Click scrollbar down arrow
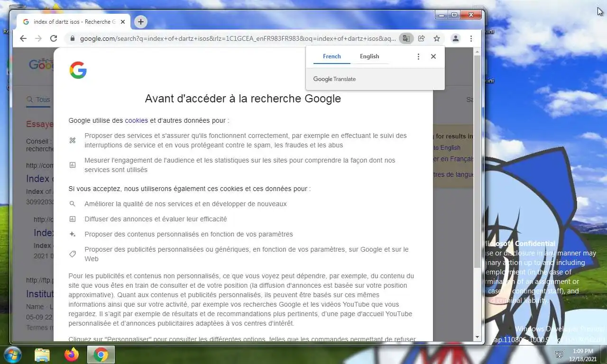607x364 pixels. point(478,337)
